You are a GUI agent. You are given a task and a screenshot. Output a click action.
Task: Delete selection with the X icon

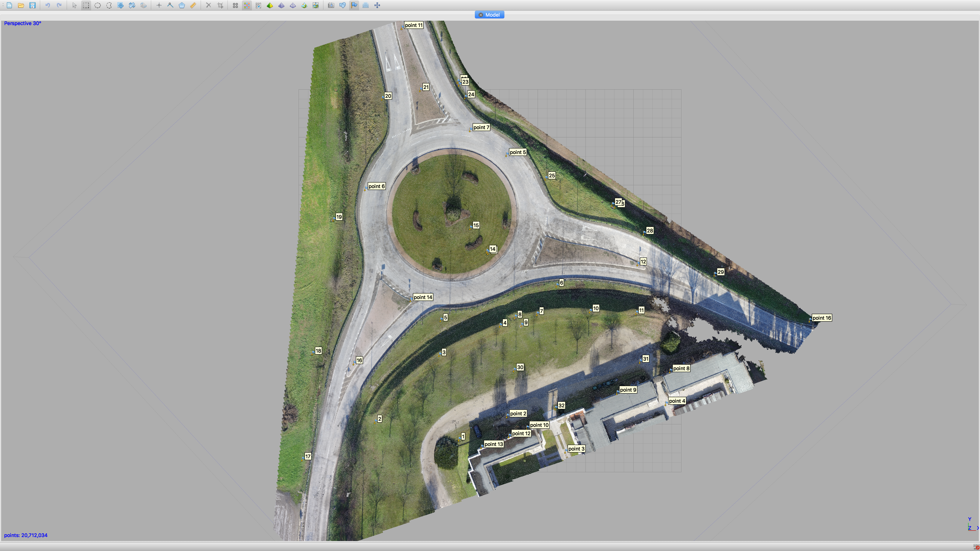(x=208, y=5)
